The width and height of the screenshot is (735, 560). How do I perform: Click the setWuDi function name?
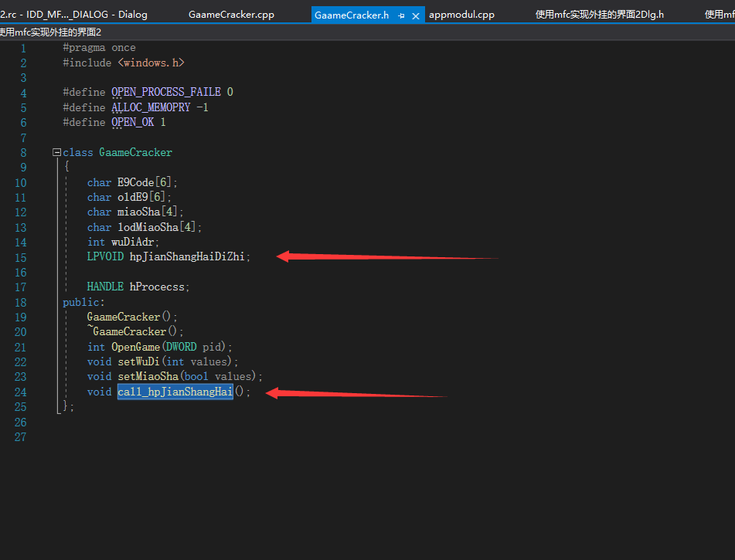138,361
